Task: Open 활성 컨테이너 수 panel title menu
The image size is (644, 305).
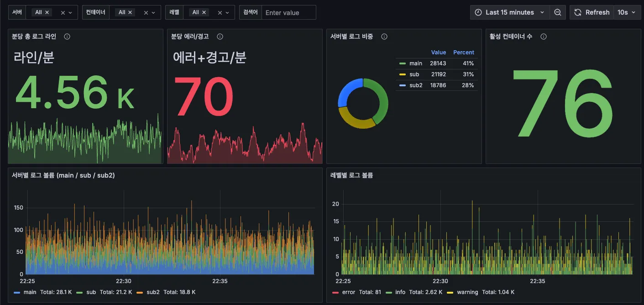Action: click(511, 37)
